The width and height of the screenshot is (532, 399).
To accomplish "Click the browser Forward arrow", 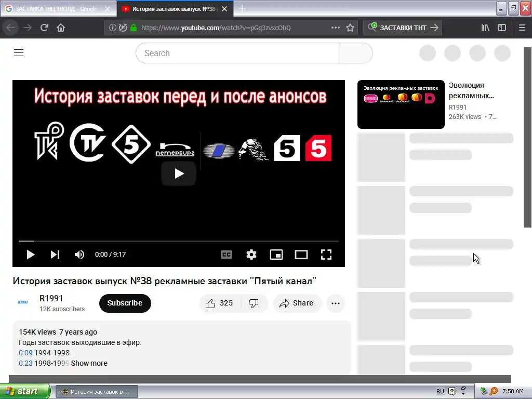I will [28, 28].
